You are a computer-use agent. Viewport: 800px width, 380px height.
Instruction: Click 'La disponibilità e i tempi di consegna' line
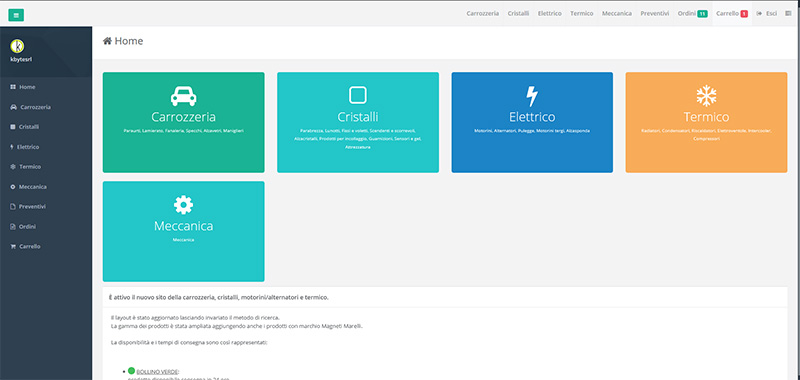pyautogui.click(x=189, y=343)
